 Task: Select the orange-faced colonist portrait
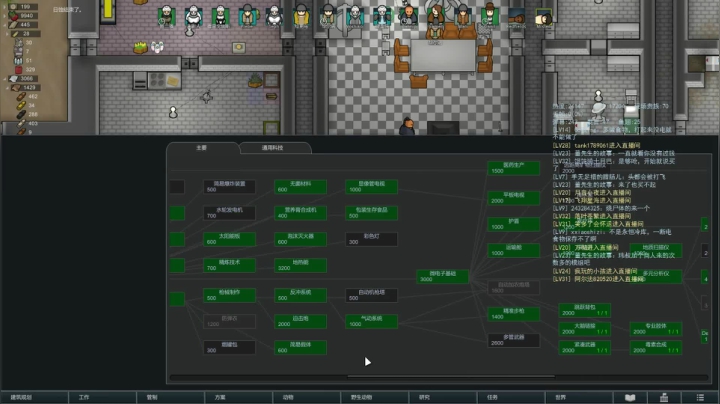[x=408, y=16]
